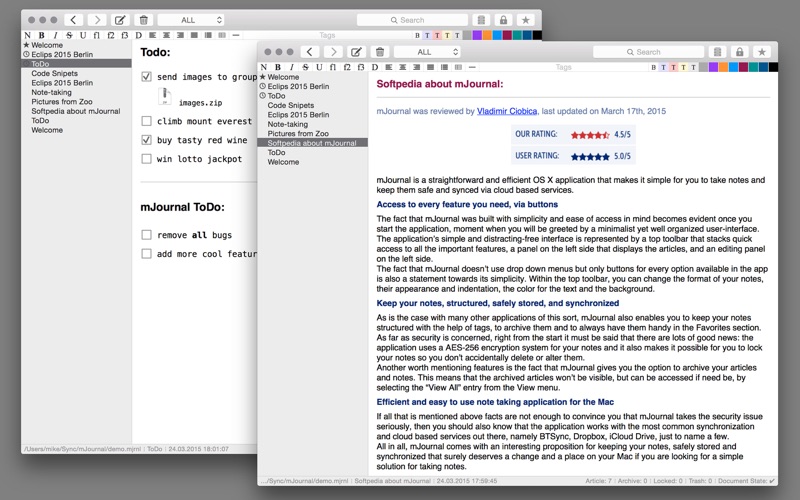Click new article icon in the ToDo window
Image resolution: width=800 pixels, height=500 pixels.
[x=120, y=20]
